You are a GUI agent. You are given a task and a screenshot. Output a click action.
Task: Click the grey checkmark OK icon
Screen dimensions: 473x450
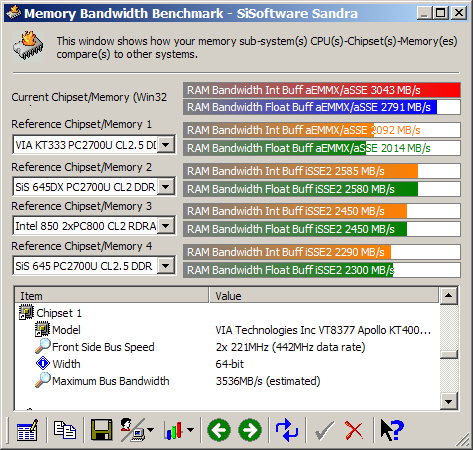[324, 430]
